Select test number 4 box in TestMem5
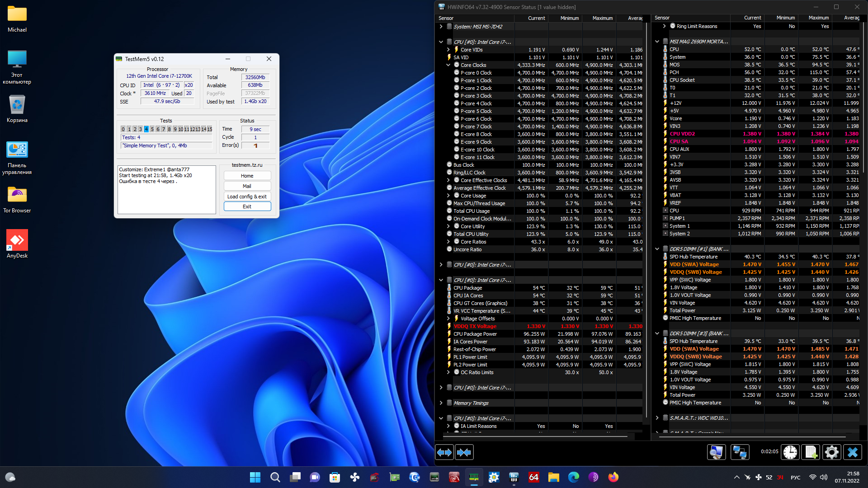The width and height of the screenshot is (868, 488). [x=146, y=129]
